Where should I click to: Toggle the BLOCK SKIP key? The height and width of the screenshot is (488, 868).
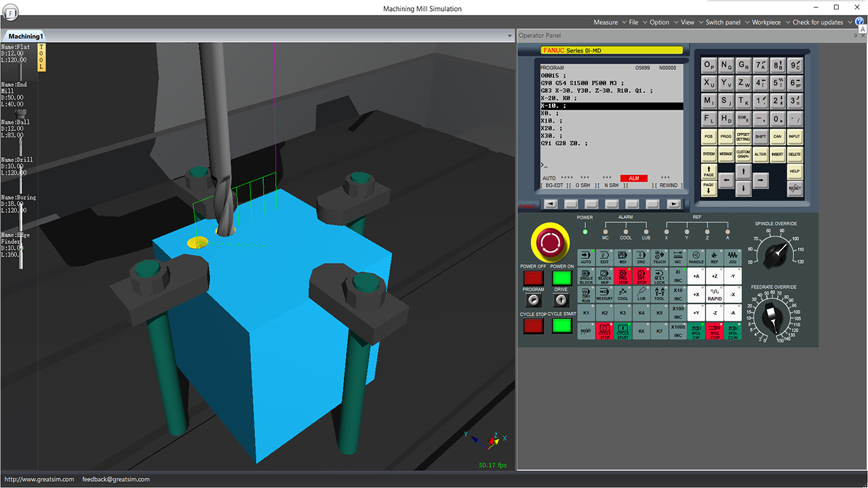click(x=604, y=276)
